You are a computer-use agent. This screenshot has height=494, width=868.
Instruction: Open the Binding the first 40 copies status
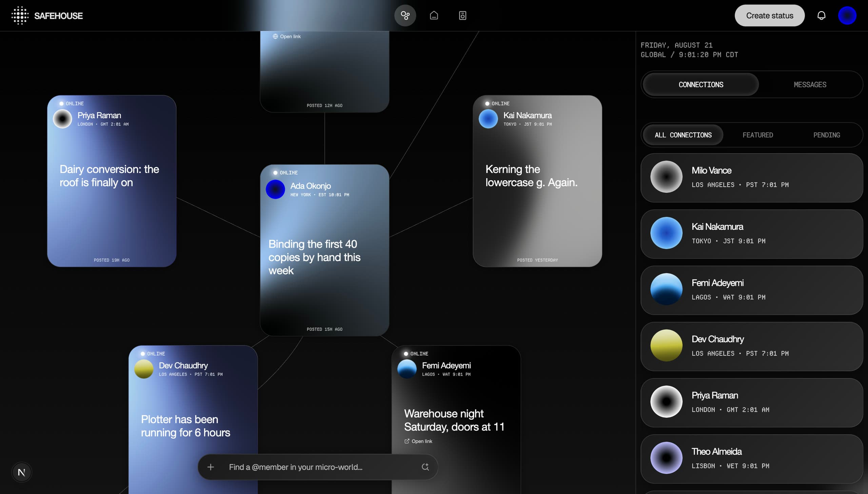[314, 257]
